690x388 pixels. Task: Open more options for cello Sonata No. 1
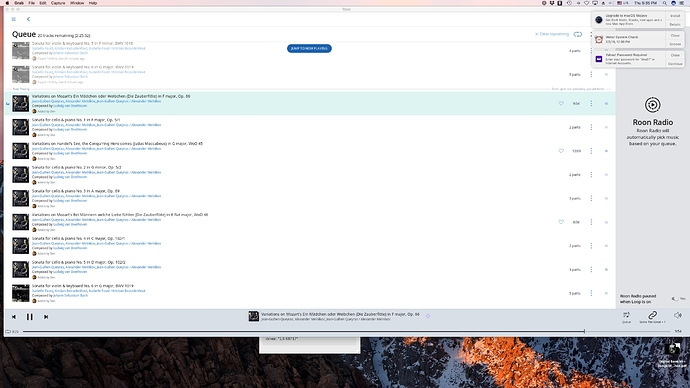click(591, 127)
